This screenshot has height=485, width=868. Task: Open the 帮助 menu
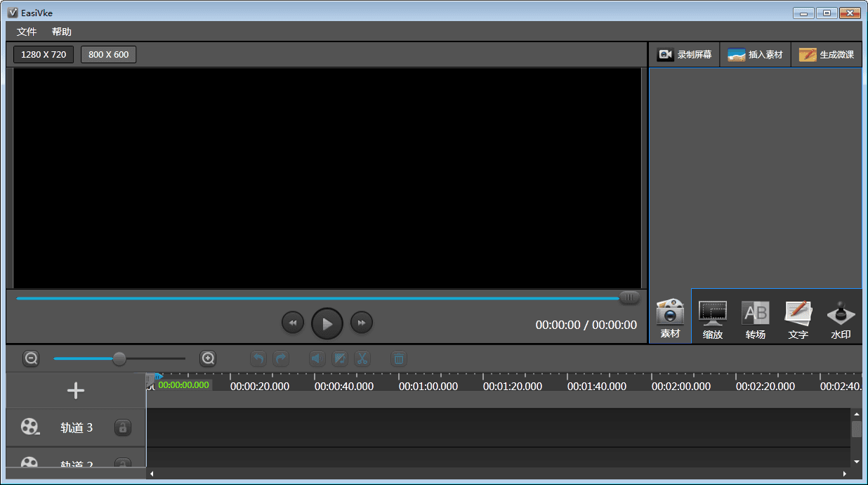coord(62,32)
